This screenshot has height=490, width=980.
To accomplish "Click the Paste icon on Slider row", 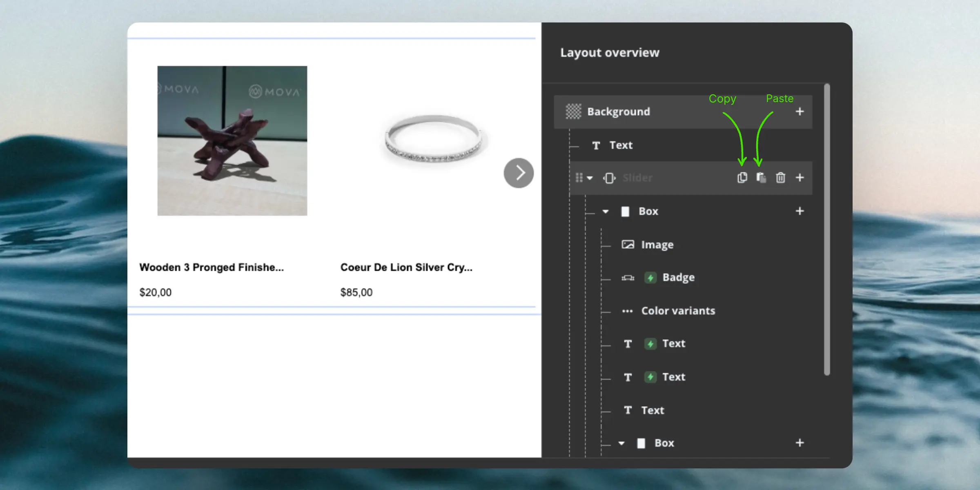I will (761, 178).
